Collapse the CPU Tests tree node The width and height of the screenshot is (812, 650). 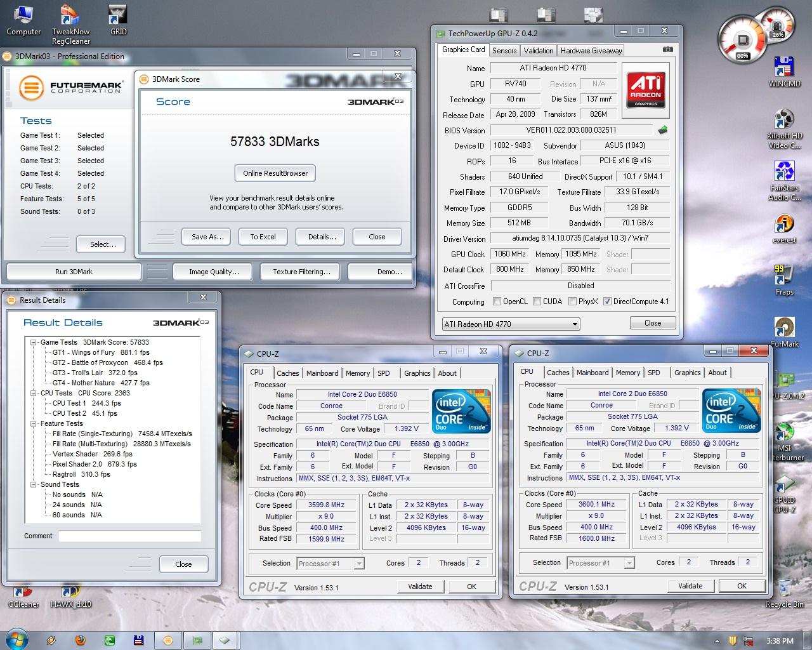[x=34, y=393]
